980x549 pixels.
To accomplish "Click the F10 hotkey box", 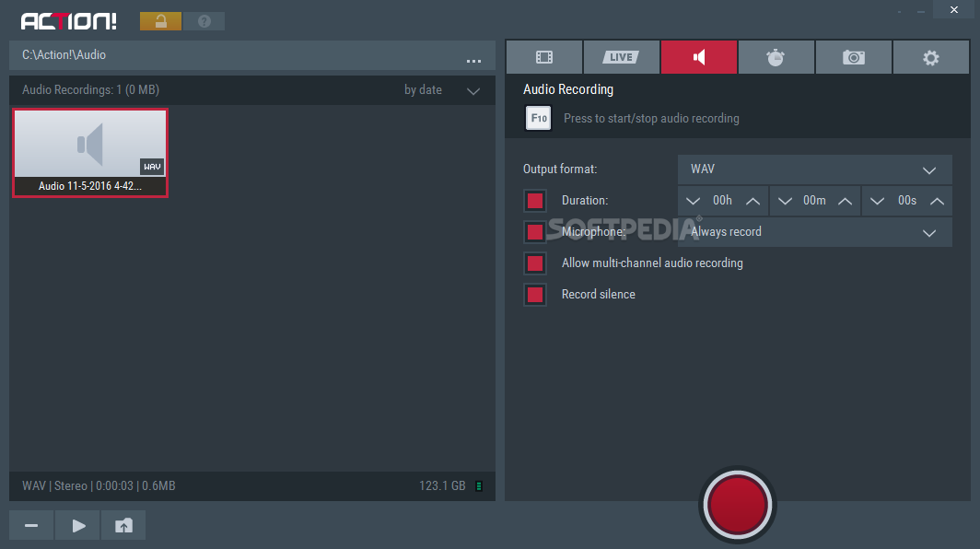I will coord(538,118).
